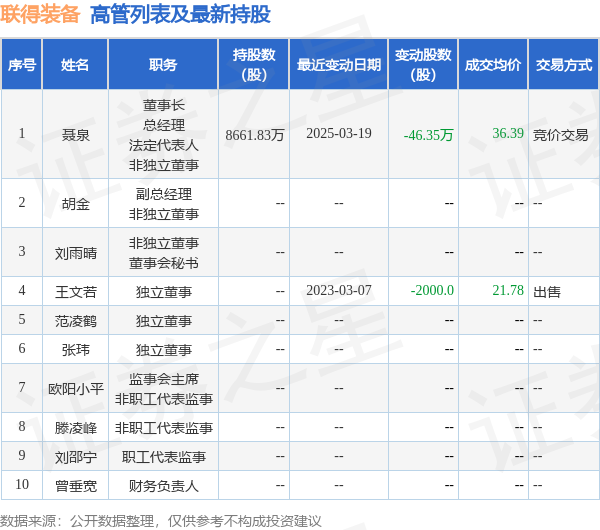600x530 pixels.
Task: Click the average price 21.78
Action: point(508,290)
